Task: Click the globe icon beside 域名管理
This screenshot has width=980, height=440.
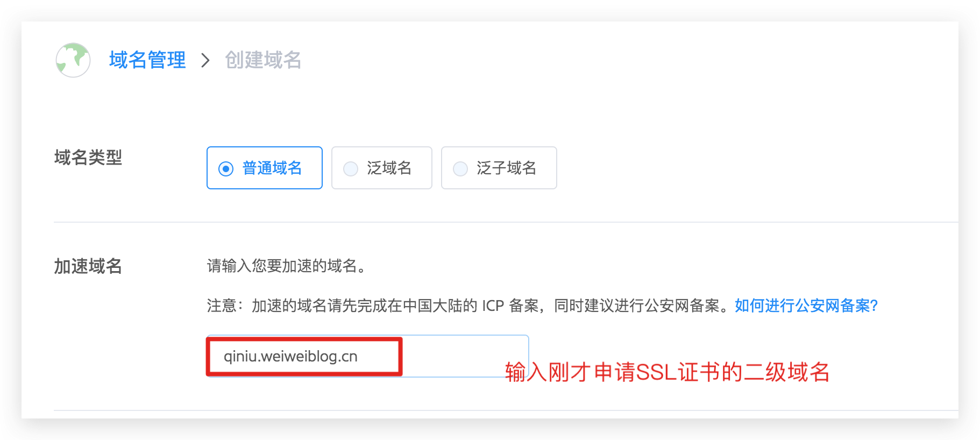Action: pos(73,60)
